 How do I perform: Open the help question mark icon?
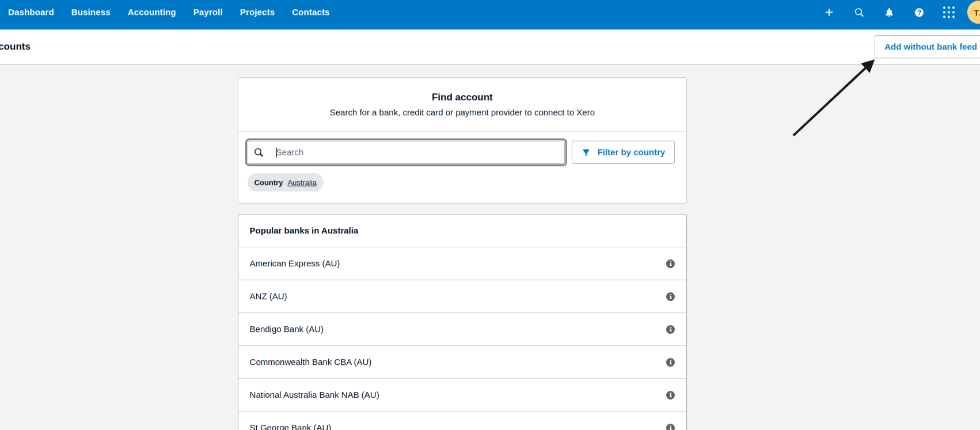coord(919,12)
